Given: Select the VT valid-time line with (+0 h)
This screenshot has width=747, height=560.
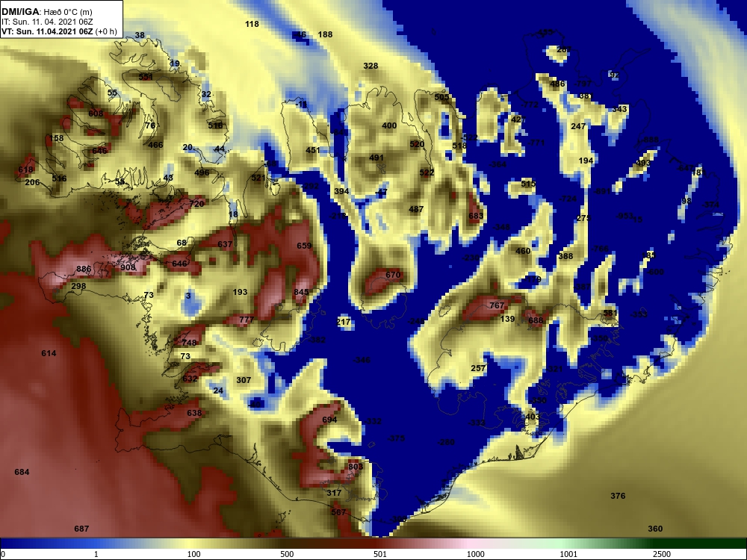Looking at the screenshot, I should click(59, 31).
